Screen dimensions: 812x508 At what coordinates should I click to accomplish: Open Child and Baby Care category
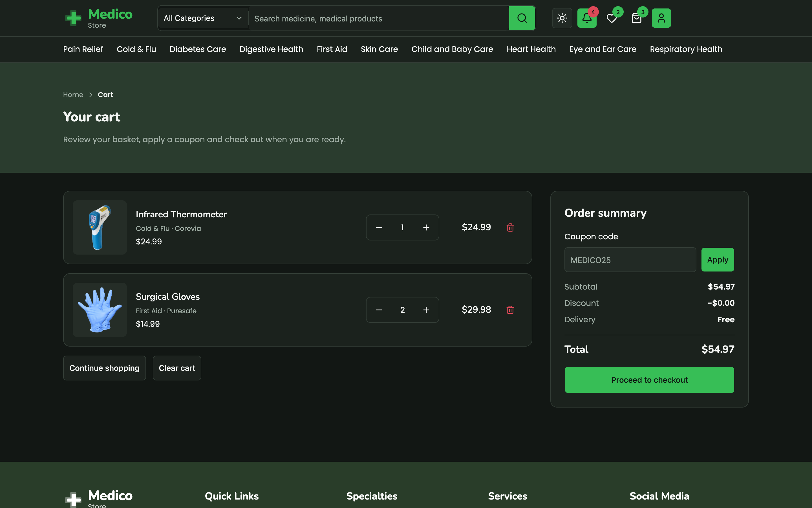pyautogui.click(x=452, y=49)
